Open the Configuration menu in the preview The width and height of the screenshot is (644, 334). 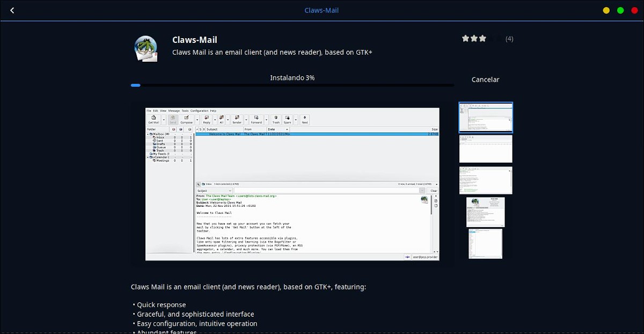click(x=199, y=111)
